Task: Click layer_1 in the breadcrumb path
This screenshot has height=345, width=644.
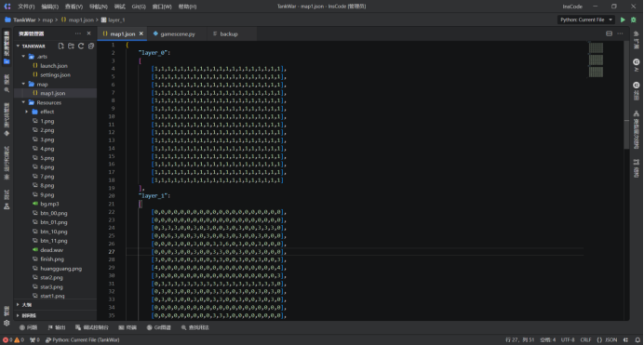Action: pyautogui.click(x=116, y=20)
